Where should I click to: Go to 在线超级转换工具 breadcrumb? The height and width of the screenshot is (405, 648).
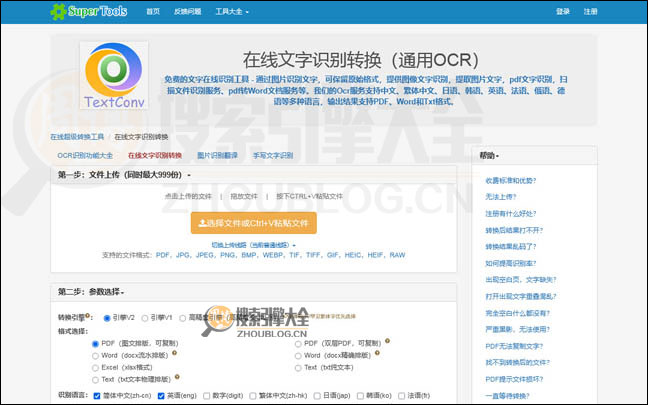click(77, 137)
